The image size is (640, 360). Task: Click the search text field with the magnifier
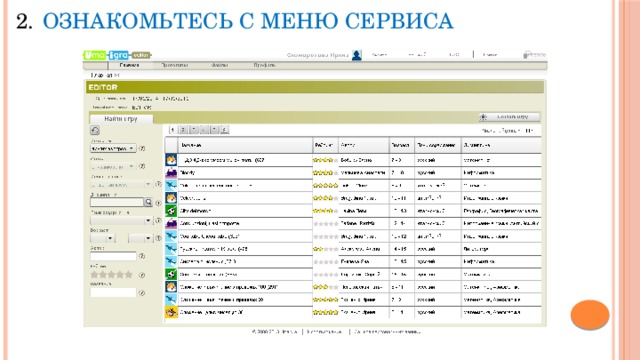point(117,202)
